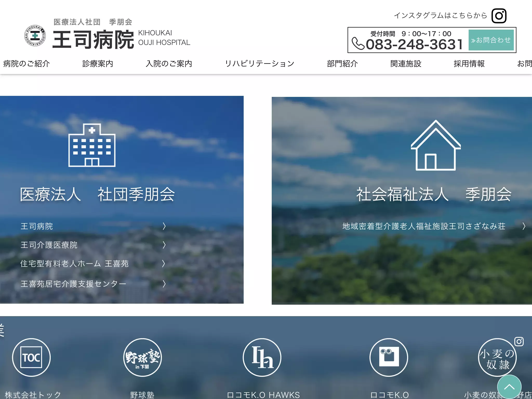Open the ロコモK.O circular logo
Image resolution: width=532 pixels, height=399 pixels.
tap(389, 357)
